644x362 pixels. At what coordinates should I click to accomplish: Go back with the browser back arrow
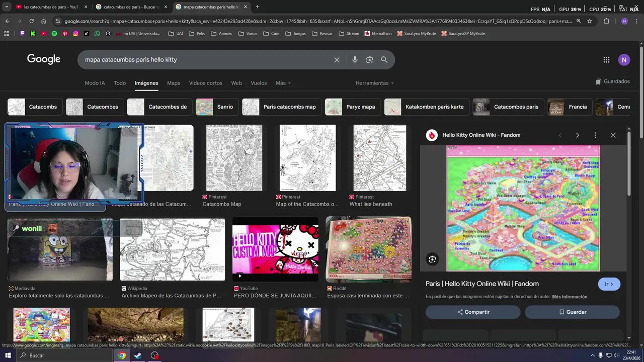click(7, 21)
